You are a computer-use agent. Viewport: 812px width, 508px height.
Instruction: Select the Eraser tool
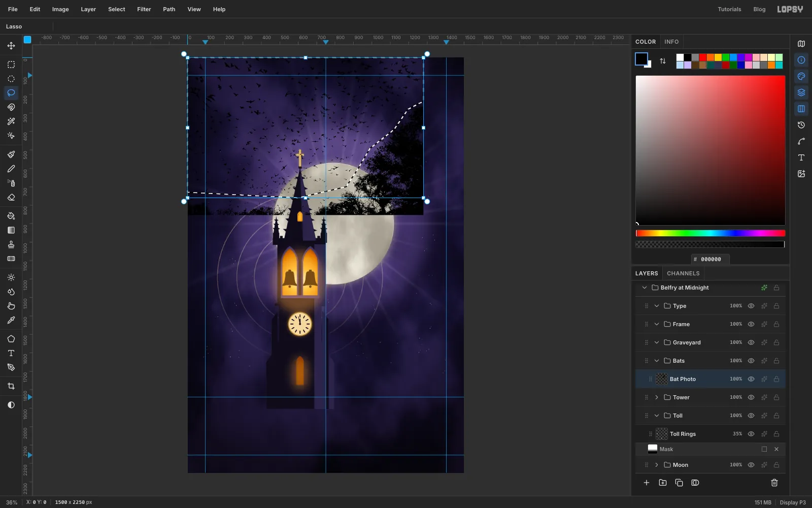[11, 197]
